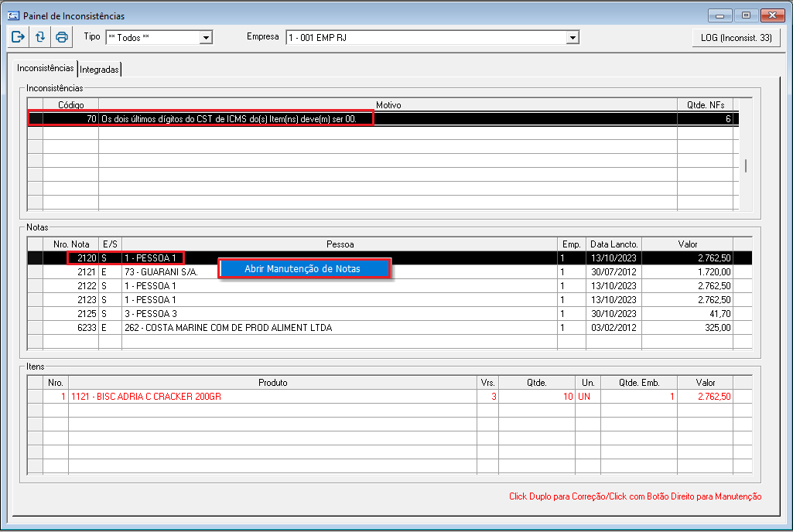
Task: Click the Vrs. column header
Action: (x=487, y=383)
